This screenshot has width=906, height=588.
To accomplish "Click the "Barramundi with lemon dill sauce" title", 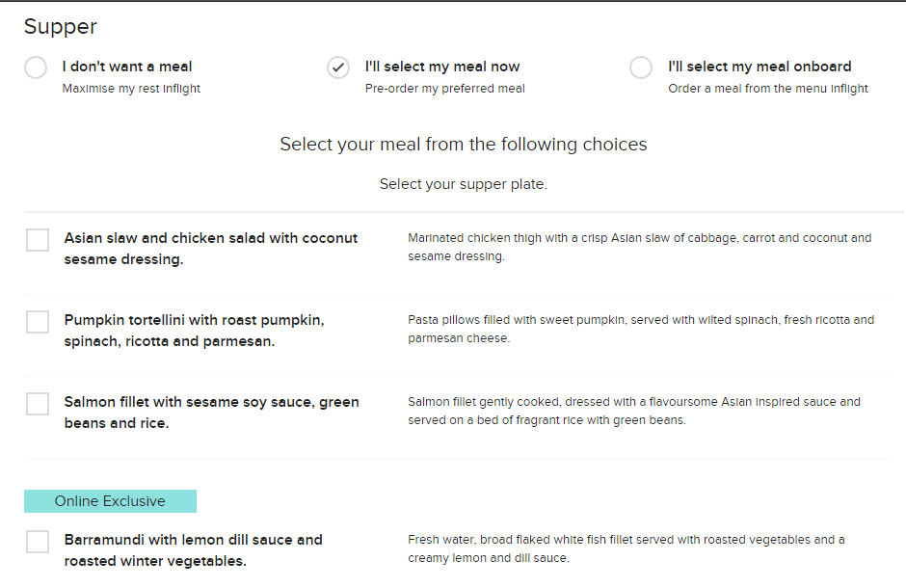I will [193, 549].
